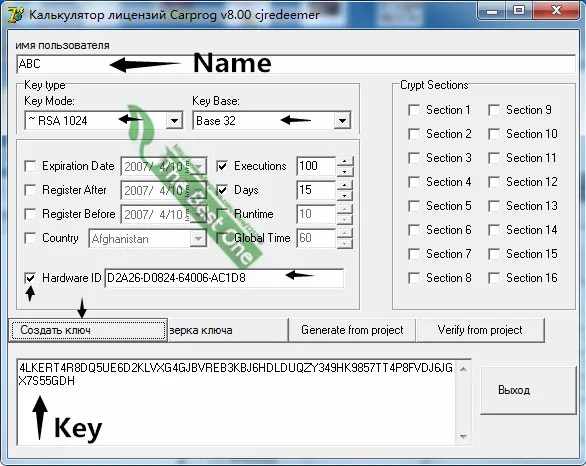Click the key output scrollbar down arrow

(x=463, y=436)
